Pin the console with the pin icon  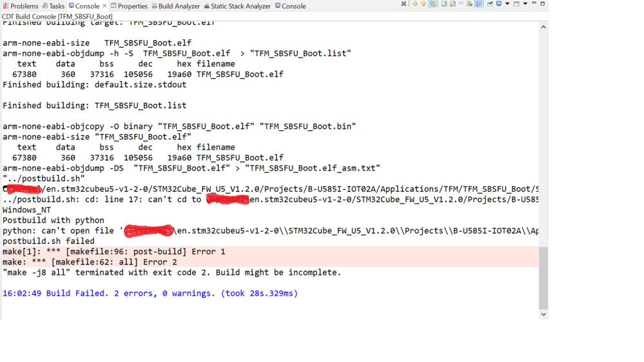[x=490, y=4]
